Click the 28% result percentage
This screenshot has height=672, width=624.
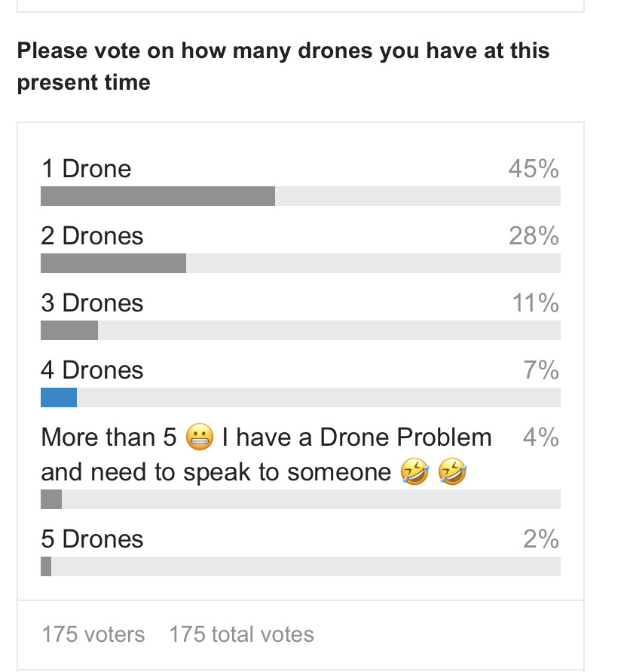click(533, 236)
